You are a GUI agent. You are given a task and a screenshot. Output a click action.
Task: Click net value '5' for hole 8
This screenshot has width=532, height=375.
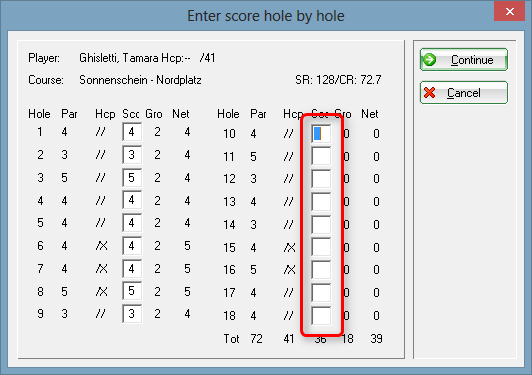[x=187, y=292]
